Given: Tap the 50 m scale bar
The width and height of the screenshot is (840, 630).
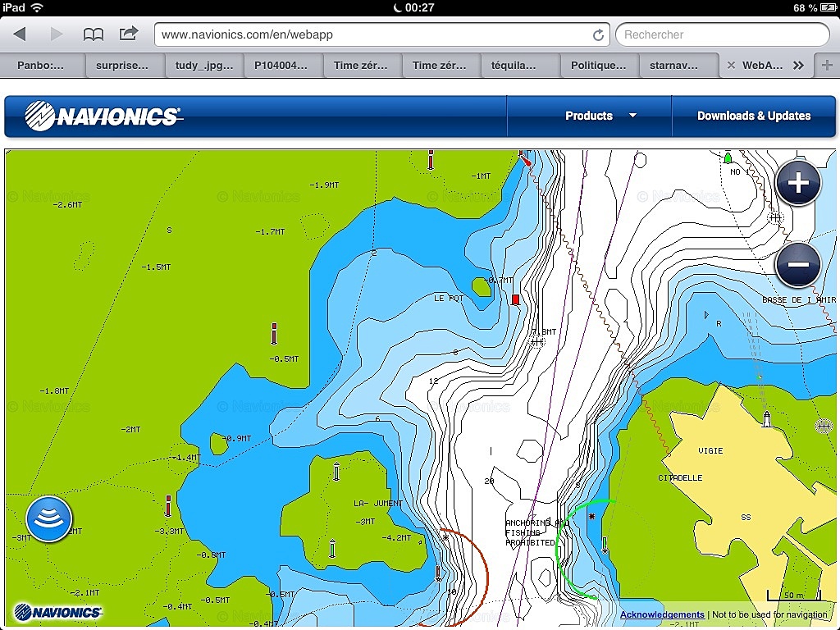Looking at the screenshot, I should point(794,595).
